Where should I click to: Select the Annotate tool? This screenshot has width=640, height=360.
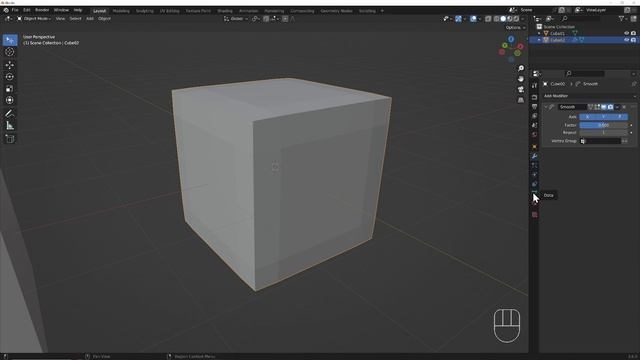tap(10, 114)
